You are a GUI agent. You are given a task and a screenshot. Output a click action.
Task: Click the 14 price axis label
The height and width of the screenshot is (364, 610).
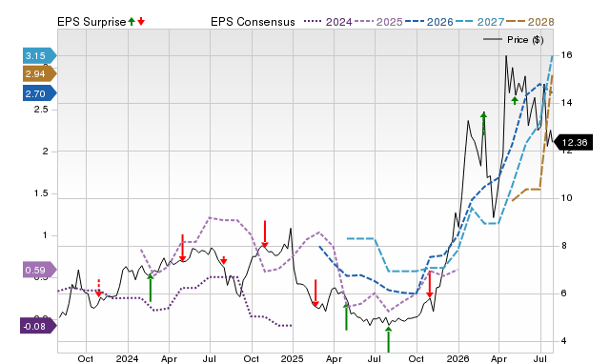[566, 103]
